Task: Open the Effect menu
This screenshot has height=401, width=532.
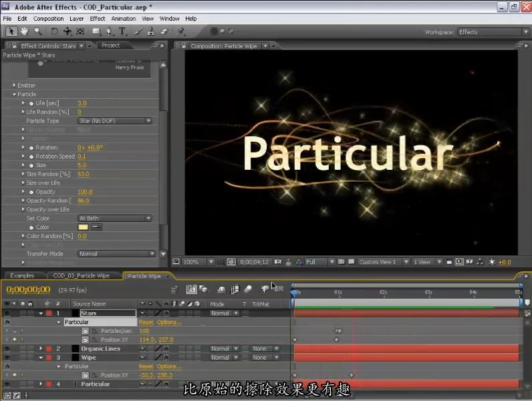Action: click(x=98, y=19)
